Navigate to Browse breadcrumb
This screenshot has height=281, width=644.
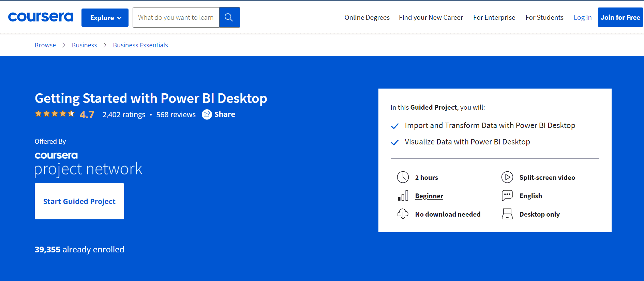pos(45,45)
